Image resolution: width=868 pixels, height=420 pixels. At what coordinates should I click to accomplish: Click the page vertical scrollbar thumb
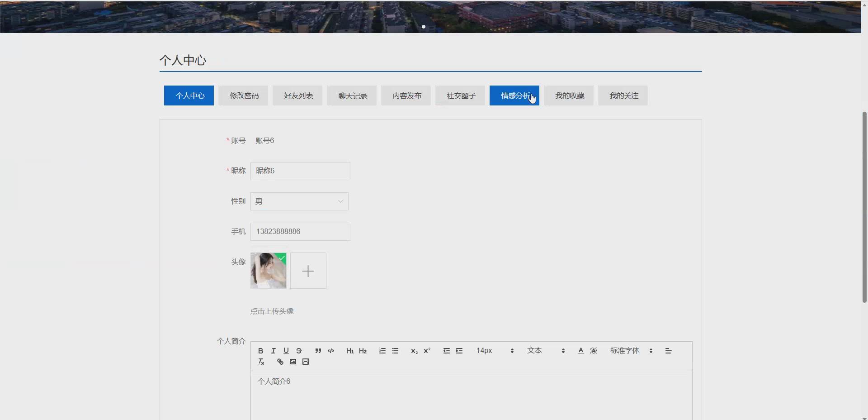(x=864, y=207)
